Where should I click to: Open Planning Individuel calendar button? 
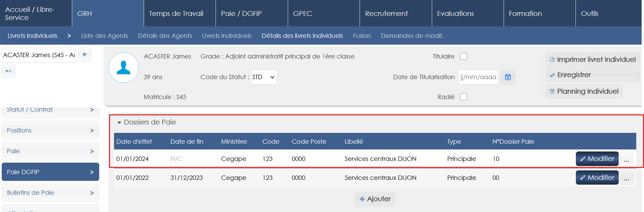[x=584, y=91]
